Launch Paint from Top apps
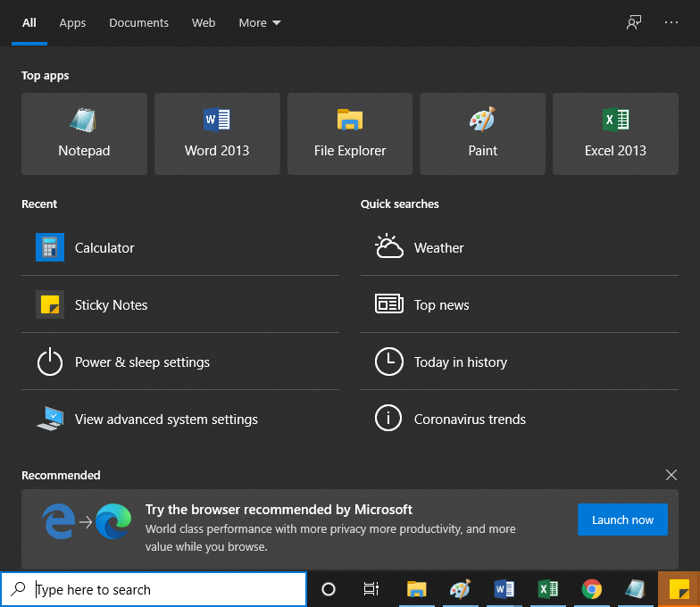The height and width of the screenshot is (607, 700). click(482, 134)
